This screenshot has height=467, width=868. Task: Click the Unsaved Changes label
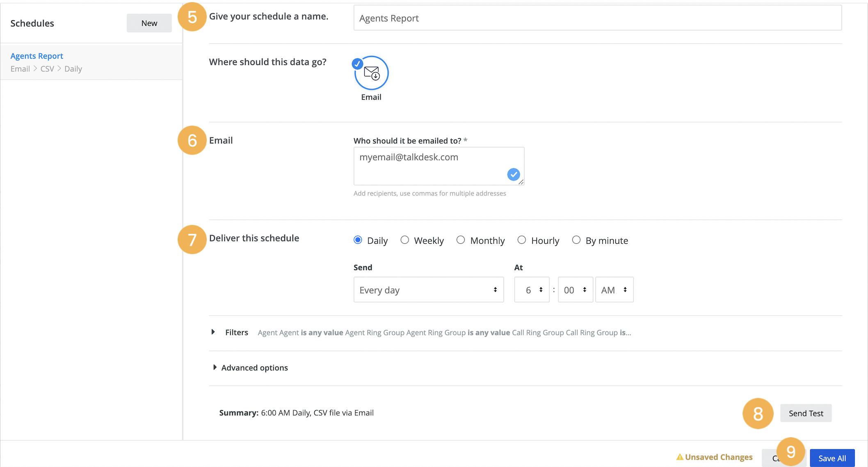(x=719, y=457)
